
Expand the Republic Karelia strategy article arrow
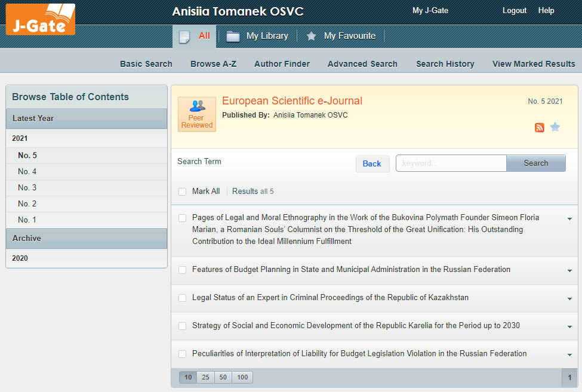click(569, 327)
